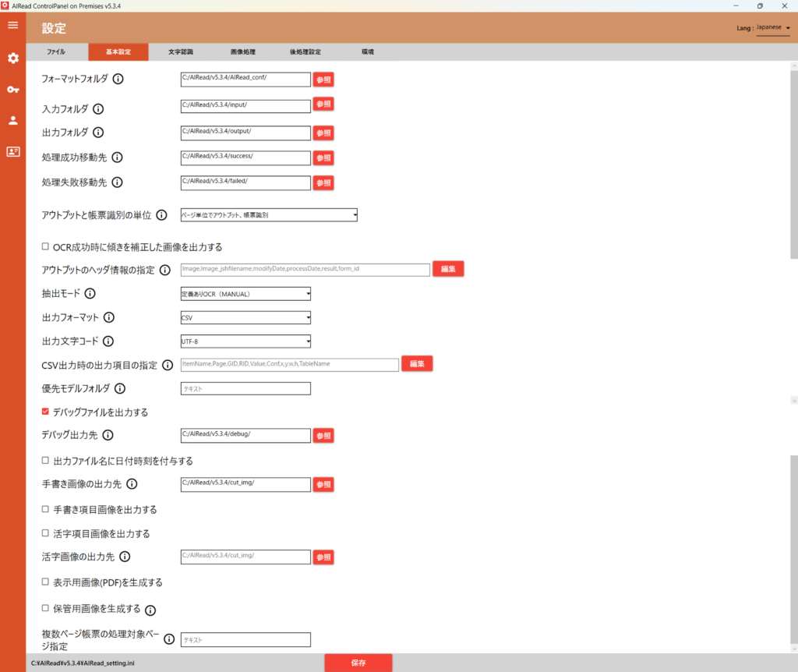Click the 入力フォルダ path field
The image size is (798, 672).
[245, 106]
